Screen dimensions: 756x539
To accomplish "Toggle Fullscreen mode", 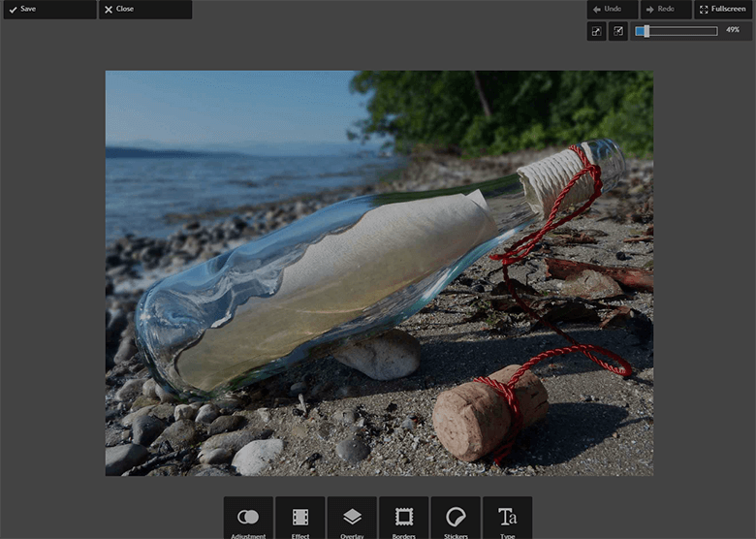I will click(723, 9).
